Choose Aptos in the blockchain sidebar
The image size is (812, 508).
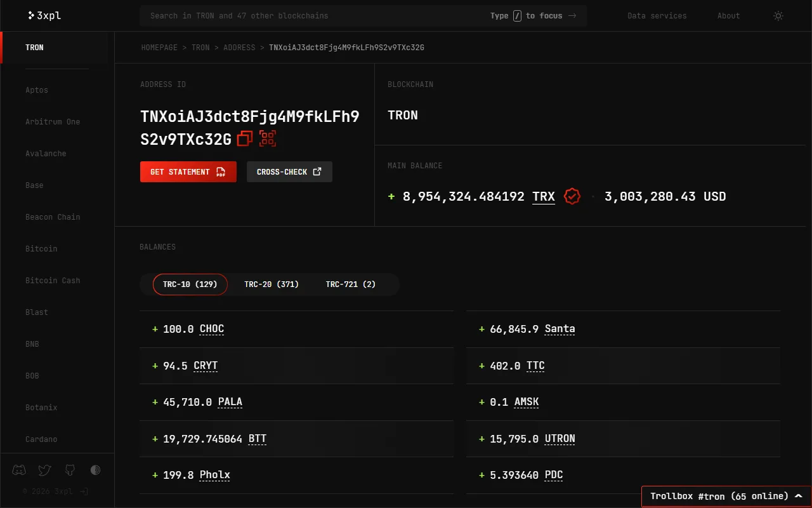pos(37,90)
